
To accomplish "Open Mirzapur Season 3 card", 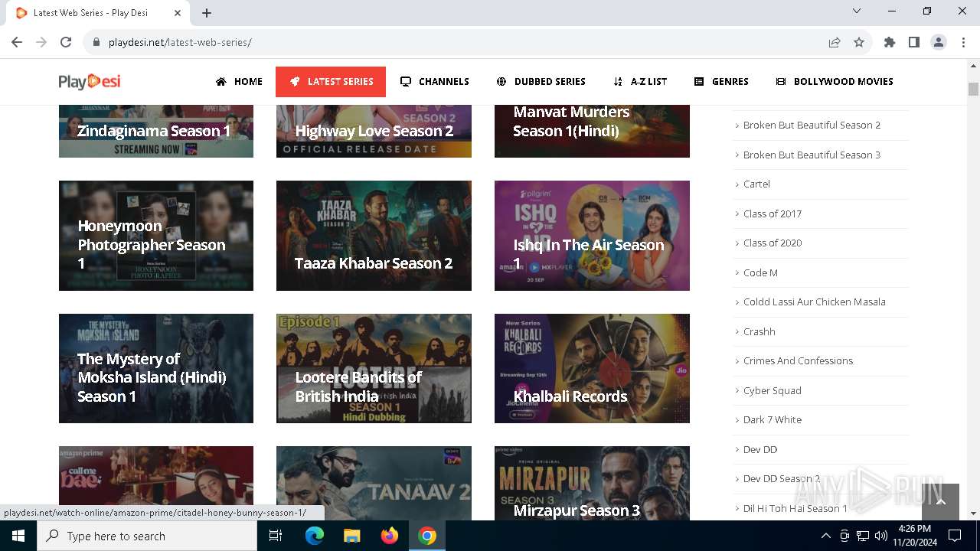I will click(592, 483).
